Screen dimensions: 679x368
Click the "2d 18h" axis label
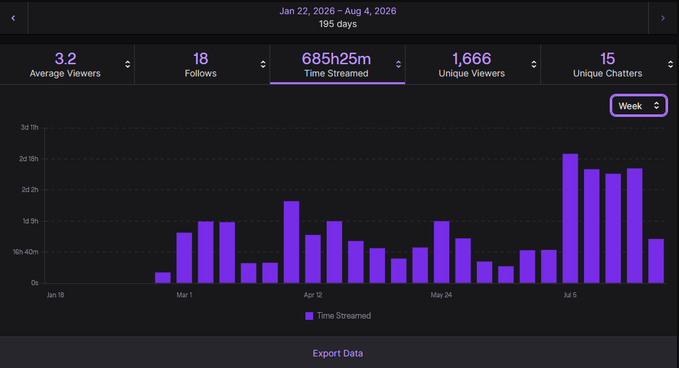click(x=29, y=159)
